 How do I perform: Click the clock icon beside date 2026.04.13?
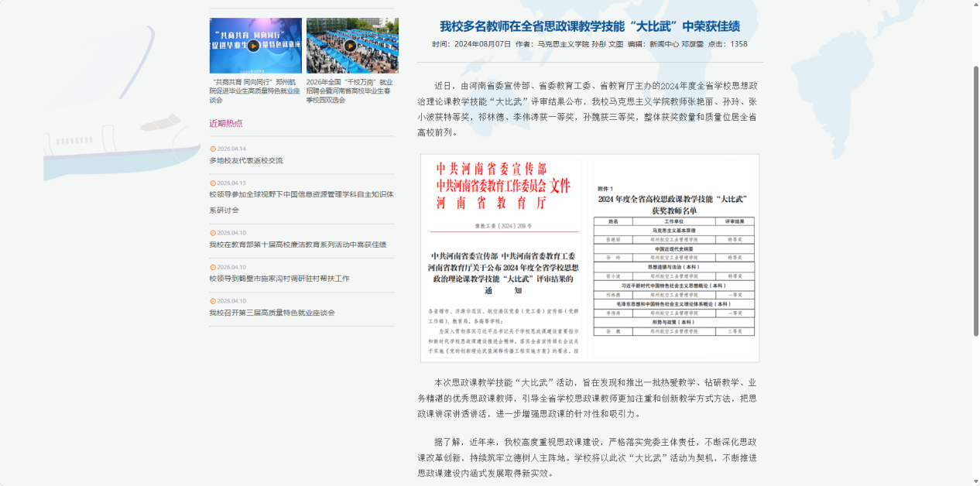click(x=213, y=183)
